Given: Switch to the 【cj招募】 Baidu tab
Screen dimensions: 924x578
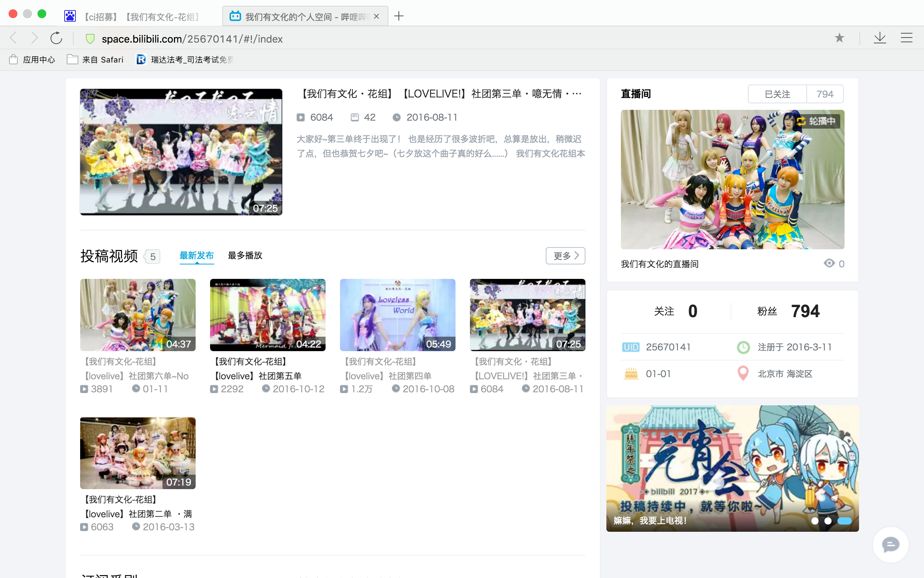Looking at the screenshot, I should coord(140,17).
